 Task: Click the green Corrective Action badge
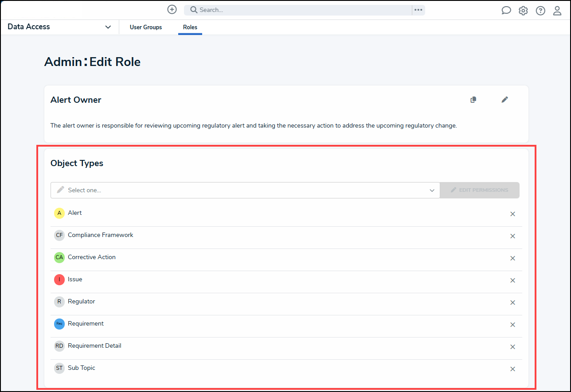click(x=59, y=257)
